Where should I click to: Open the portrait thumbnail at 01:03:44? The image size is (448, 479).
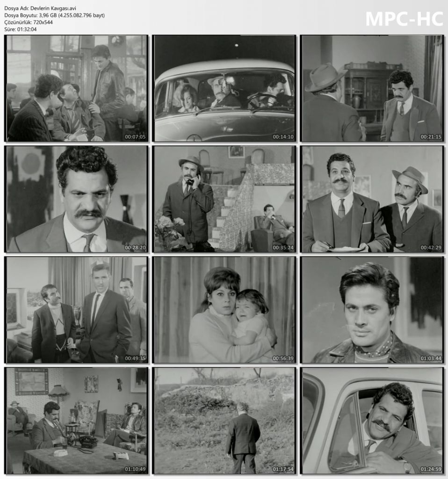tap(372, 310)
